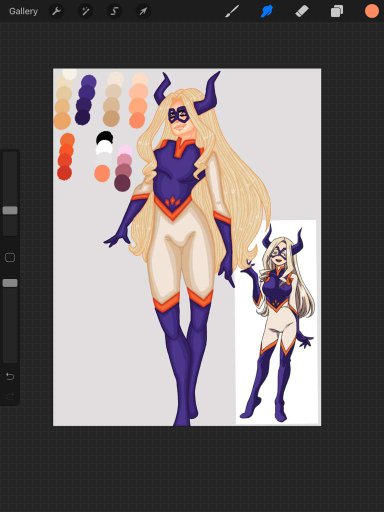Undo the last action with arrow

(10, 377)
